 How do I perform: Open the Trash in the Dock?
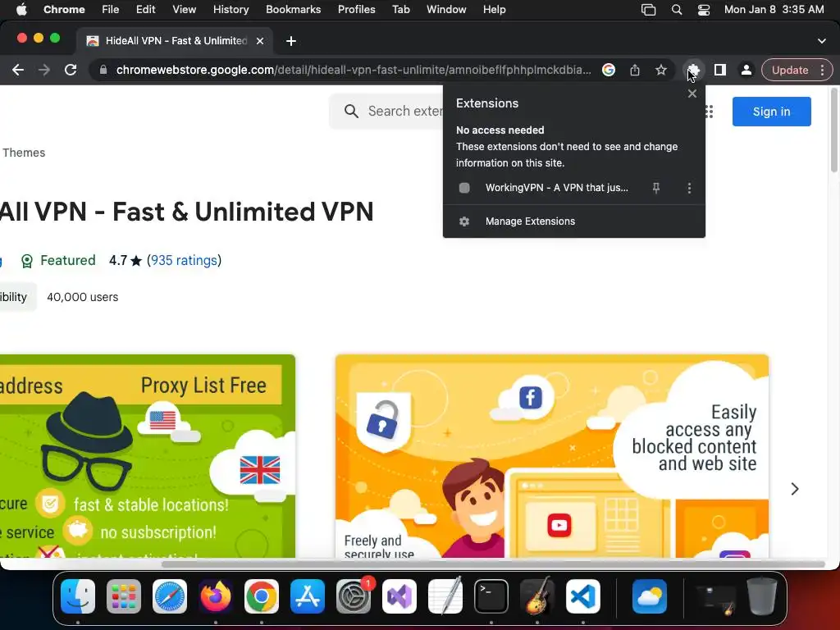762,596
